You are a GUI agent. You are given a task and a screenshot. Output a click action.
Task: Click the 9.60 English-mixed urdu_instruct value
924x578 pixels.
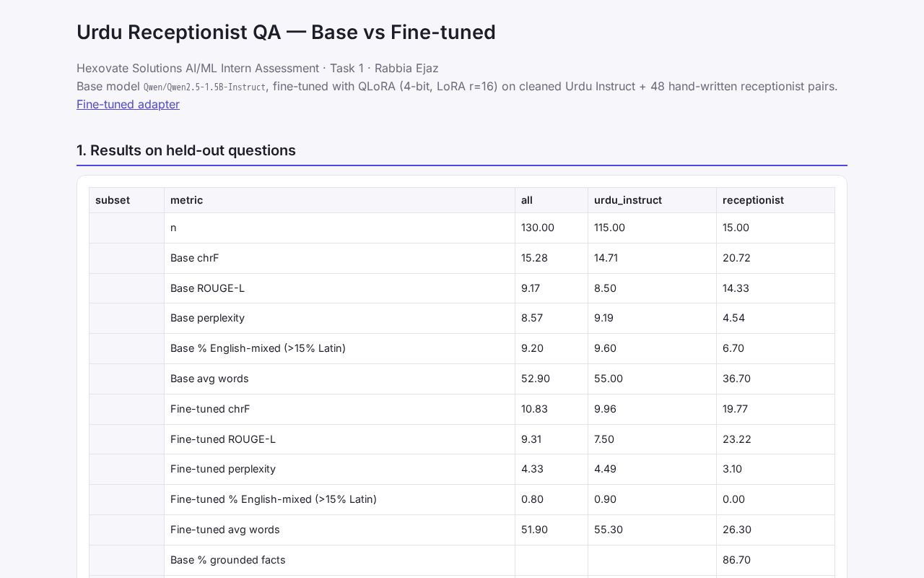(x=606, y=348)
